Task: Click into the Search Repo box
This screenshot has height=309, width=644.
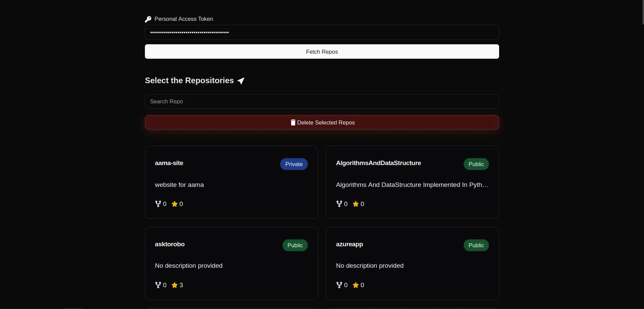Action: [x=322, y=101]
